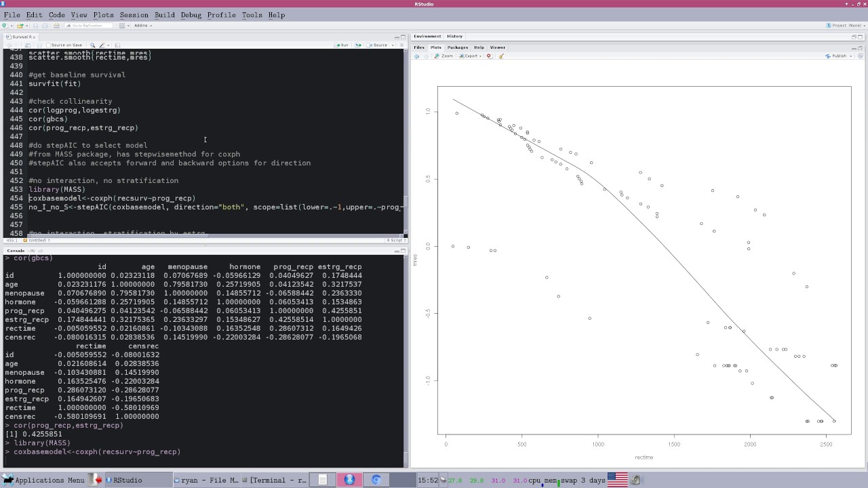Click the console vertical scrollbar
868x488 pixels.
[x=406, y=361]
